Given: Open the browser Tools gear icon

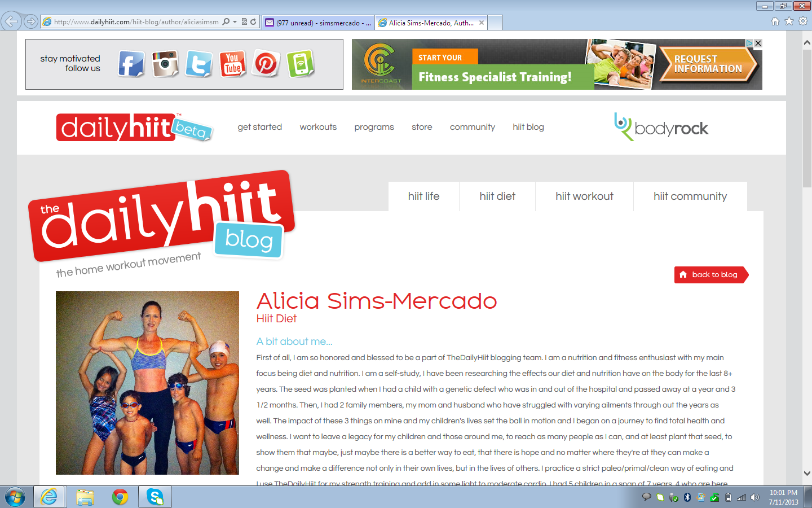Looking at the screenshot, I should (802, 21).
